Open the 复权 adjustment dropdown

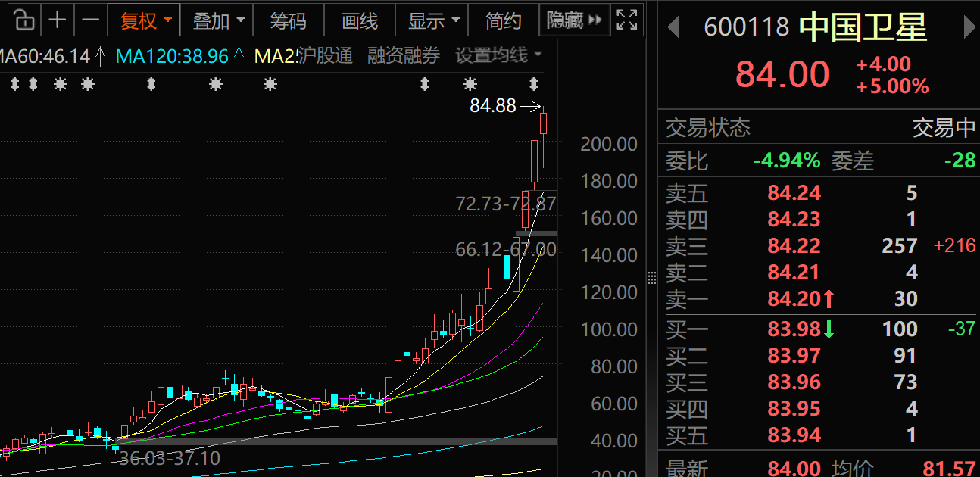point(144,20)
